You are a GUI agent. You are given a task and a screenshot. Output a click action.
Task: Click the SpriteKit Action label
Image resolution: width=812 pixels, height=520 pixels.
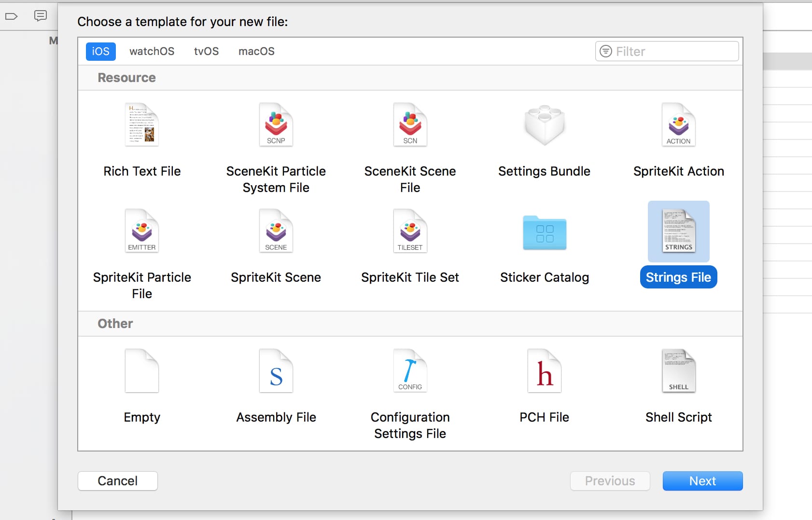[x=679, y=171]
